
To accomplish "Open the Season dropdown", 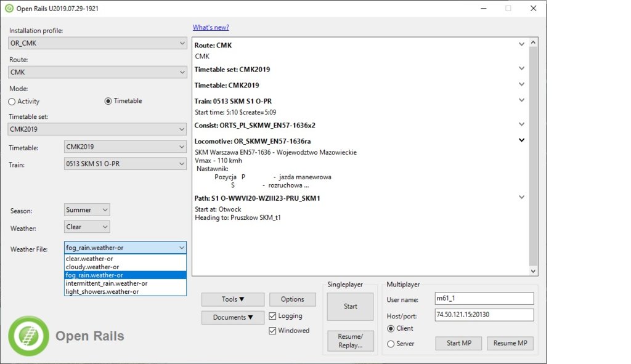I will click(x=87, y=210).
